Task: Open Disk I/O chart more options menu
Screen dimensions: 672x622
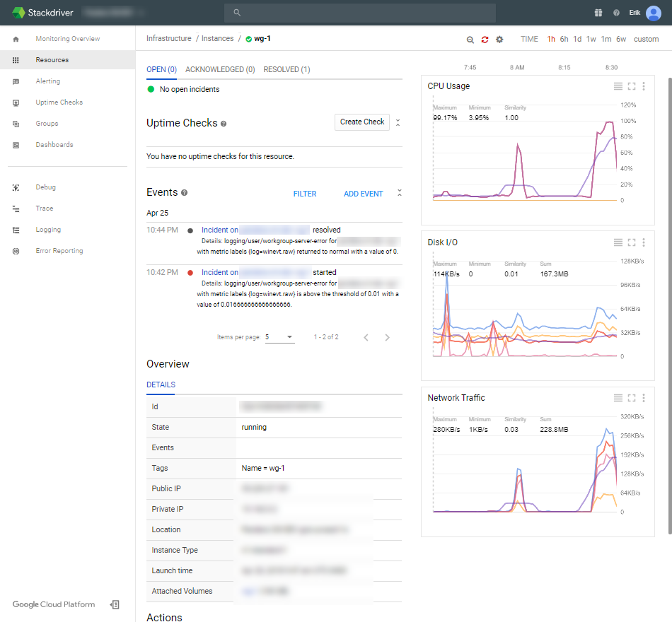Action: click(x=644, y=242)
